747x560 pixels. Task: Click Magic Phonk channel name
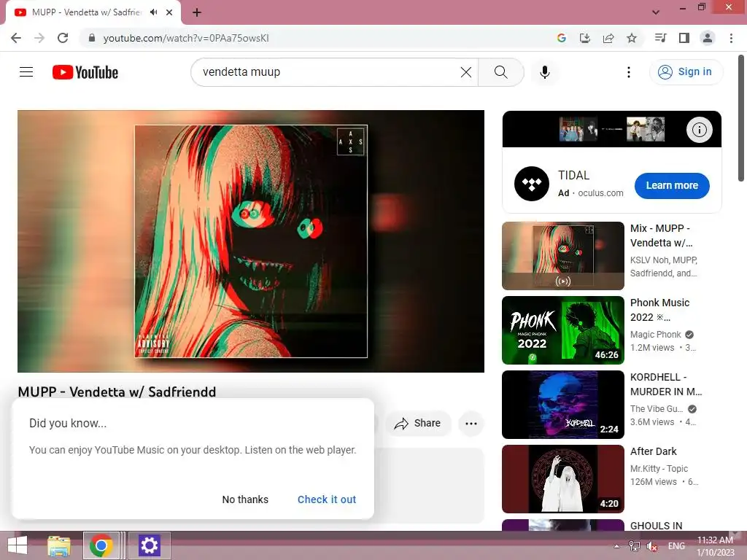[x=656, y=334]
